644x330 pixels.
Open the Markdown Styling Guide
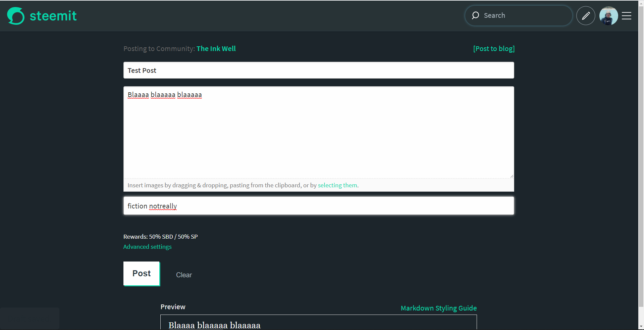[438, 308]
